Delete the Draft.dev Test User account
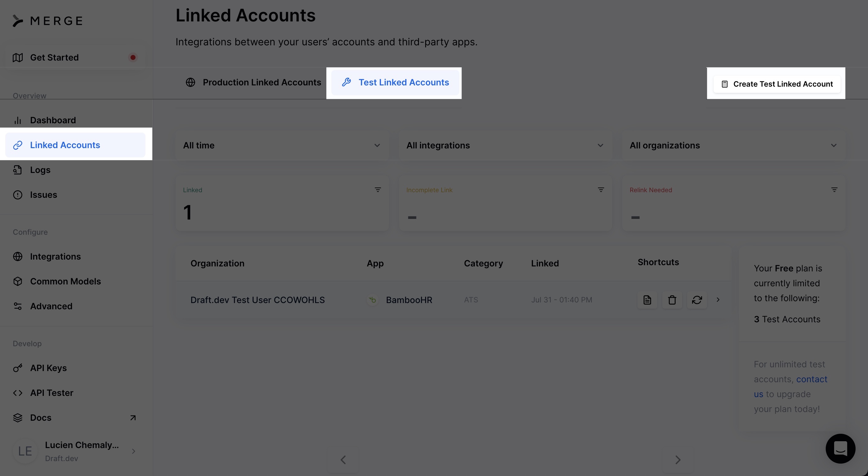Viewport: 868px width, 476px height. [x=672, y=300]
